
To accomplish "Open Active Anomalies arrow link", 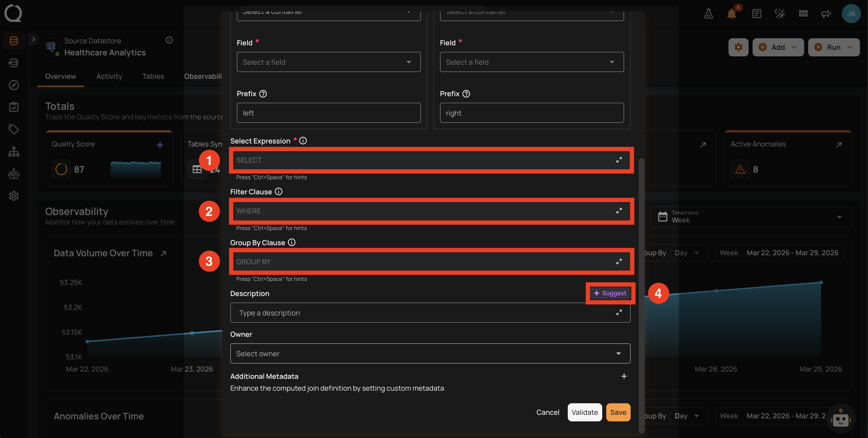I will tap(839, 144).
